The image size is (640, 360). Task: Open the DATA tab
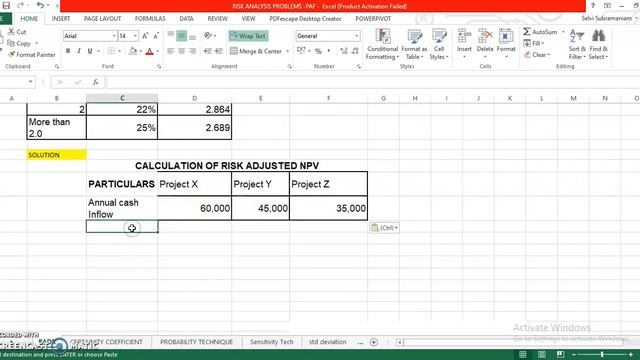pyautogui.click(x=186, y=18)
